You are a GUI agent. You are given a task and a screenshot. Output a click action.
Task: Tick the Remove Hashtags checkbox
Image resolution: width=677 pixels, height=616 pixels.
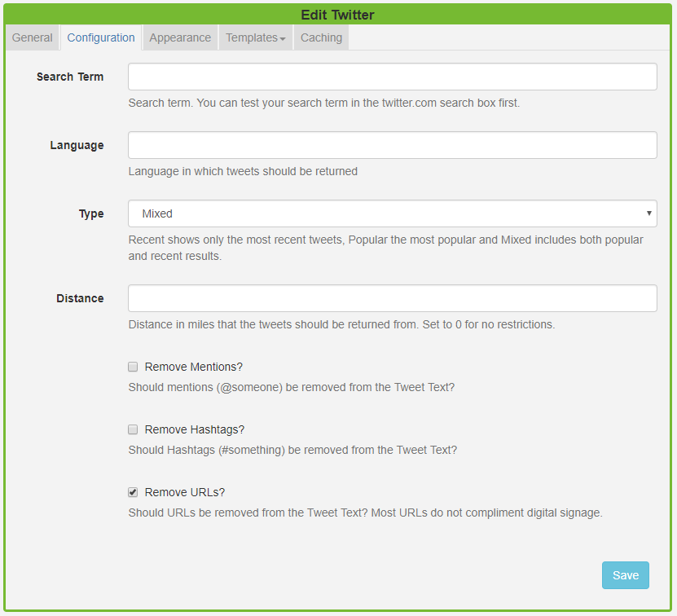[133, 429]
